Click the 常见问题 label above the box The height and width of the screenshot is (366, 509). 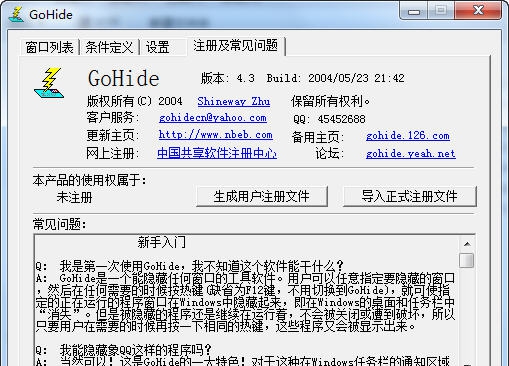click(x=59, y=224)
